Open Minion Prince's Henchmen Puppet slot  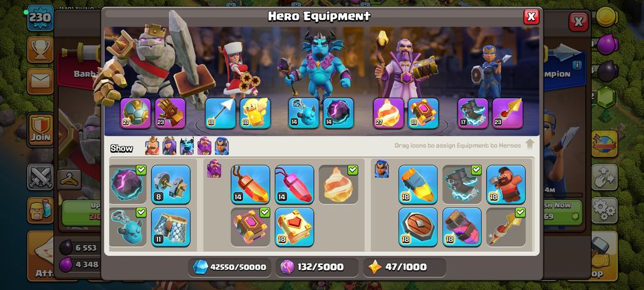(x=303, y=113)
